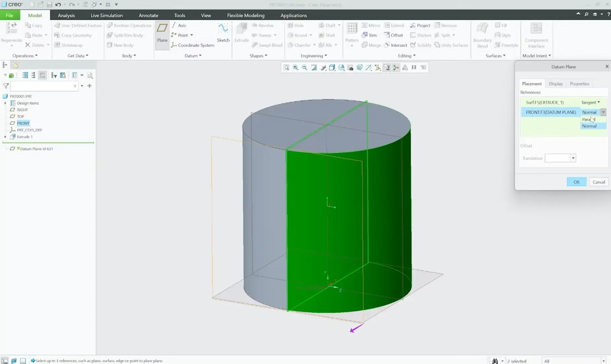Click the Offset editing tool
Viewport: 611px width, 364px height.
click(x=393, y=35)
